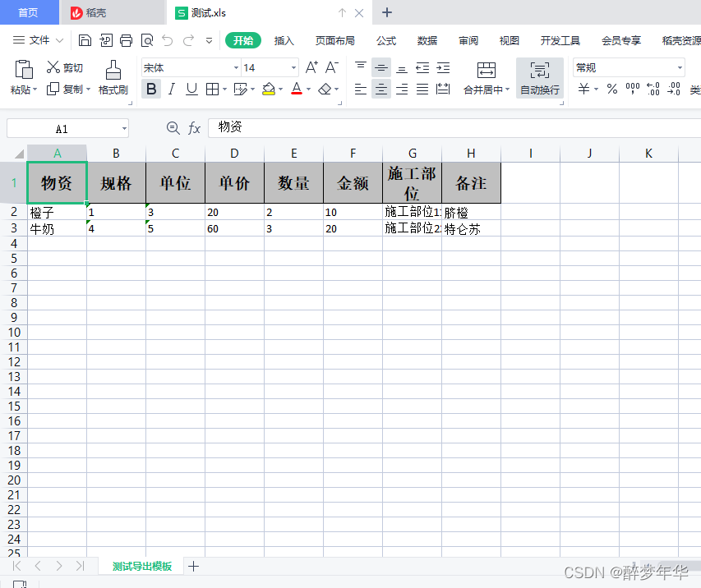Image resolution: width=701 pixels, height=588 pixels.
Task: Switch to the 插入 ribbon tab
Action: tap(284, 41)
